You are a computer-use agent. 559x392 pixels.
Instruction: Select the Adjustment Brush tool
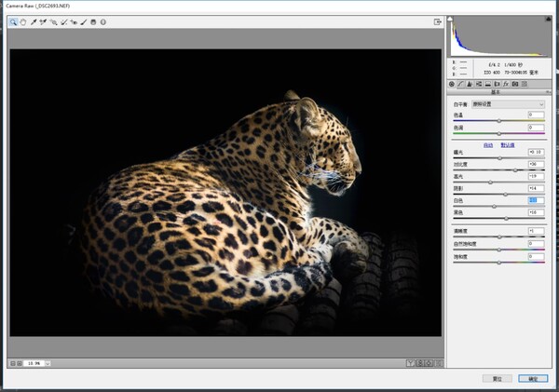point(84,22)
